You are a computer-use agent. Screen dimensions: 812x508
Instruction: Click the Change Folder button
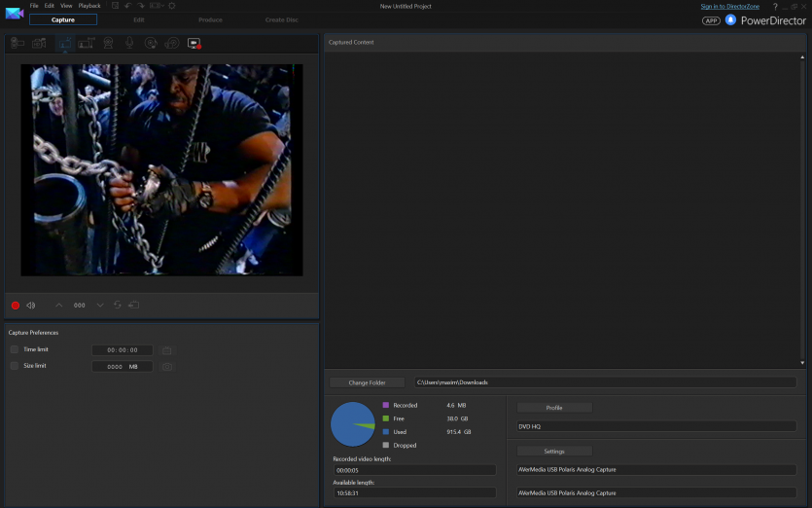[367, 382]
